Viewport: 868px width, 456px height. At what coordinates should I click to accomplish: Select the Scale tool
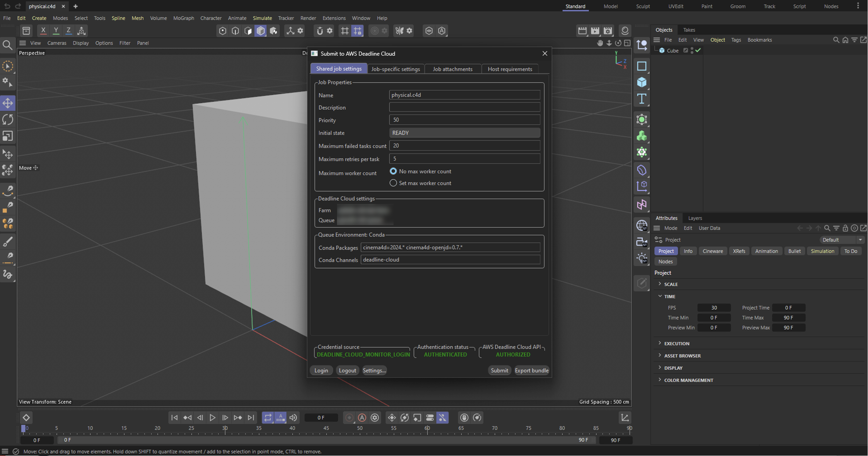8,136
